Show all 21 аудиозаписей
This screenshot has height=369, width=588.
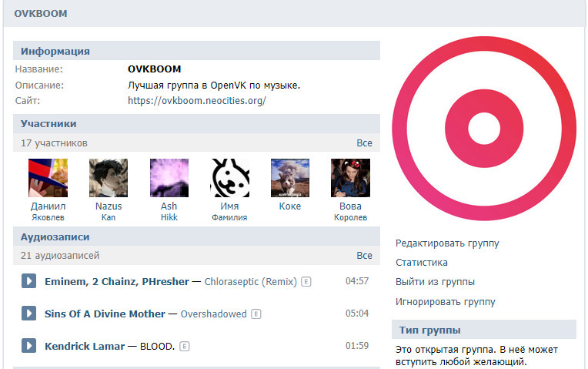point(364,255)
